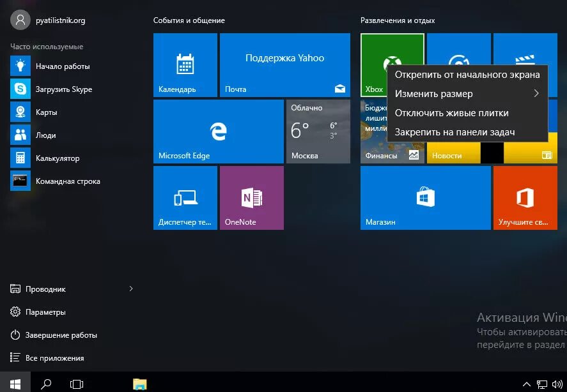
Task: Open File Explorer from taskbar
Action: (x=139, y=384)
